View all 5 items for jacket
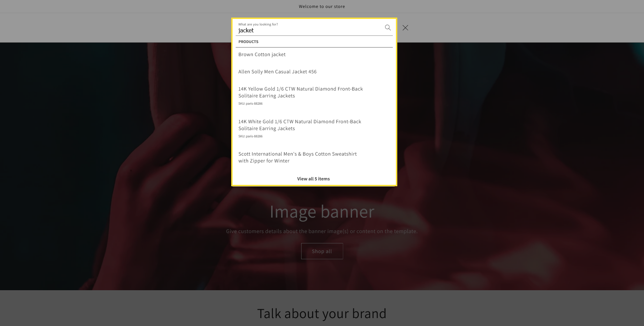The height and width of the screenshot is (326, 644). coord(313,179)
